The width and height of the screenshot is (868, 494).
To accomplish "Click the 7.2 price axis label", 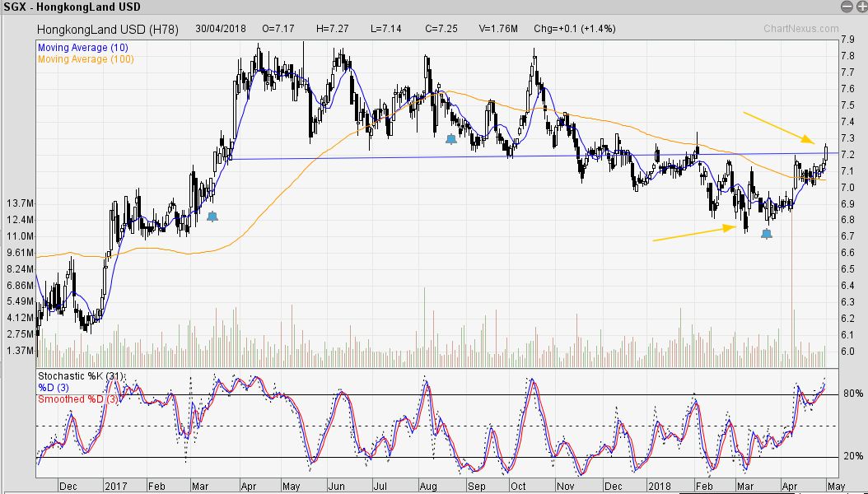I will [847, 154].
